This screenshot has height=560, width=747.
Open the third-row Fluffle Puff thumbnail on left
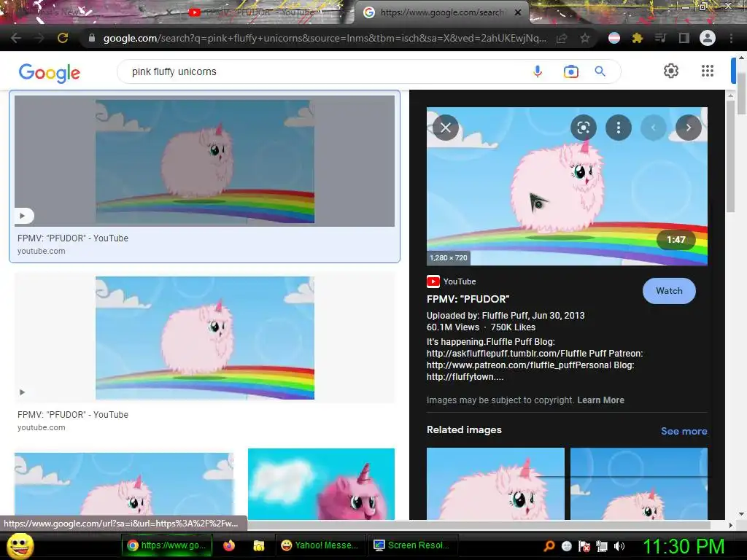point(124,484)
